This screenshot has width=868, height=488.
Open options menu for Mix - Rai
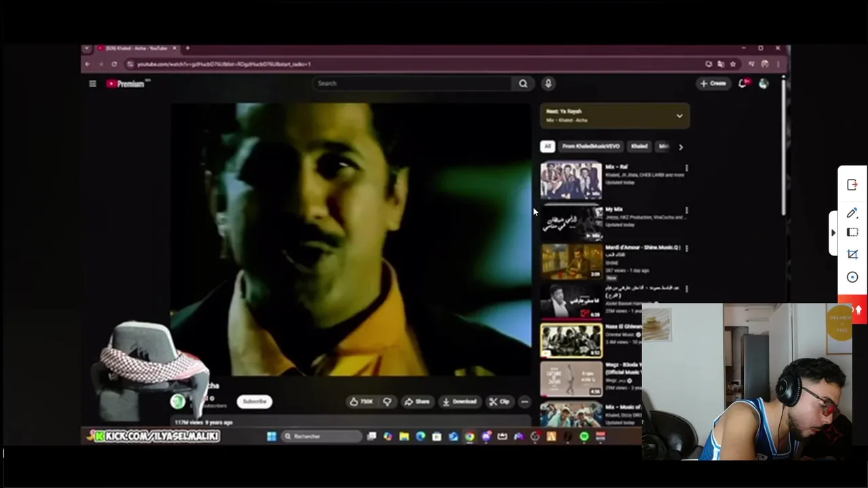[x=686, y=168]
